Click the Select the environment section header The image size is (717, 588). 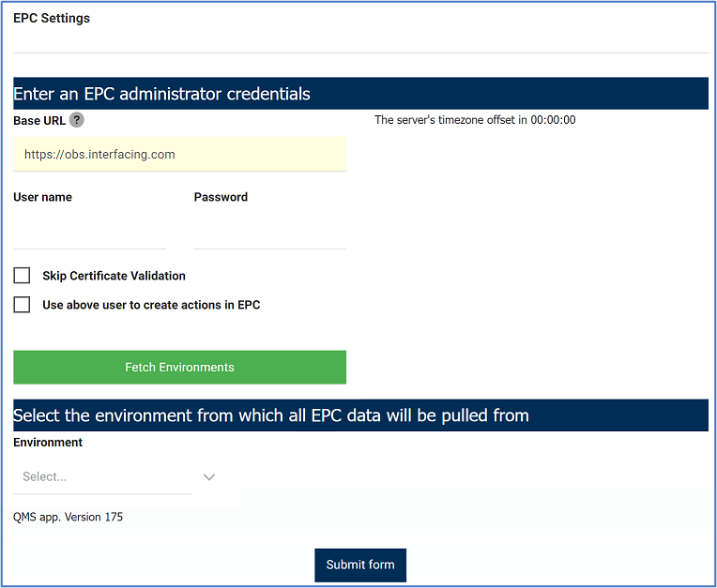click(x=271, y=415)
